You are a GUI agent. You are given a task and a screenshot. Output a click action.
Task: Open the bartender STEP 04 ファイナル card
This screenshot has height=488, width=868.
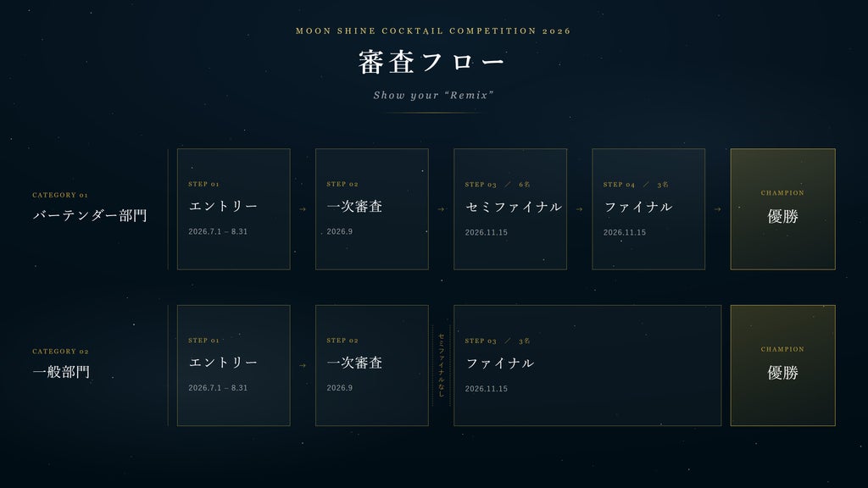coord(648,209)
